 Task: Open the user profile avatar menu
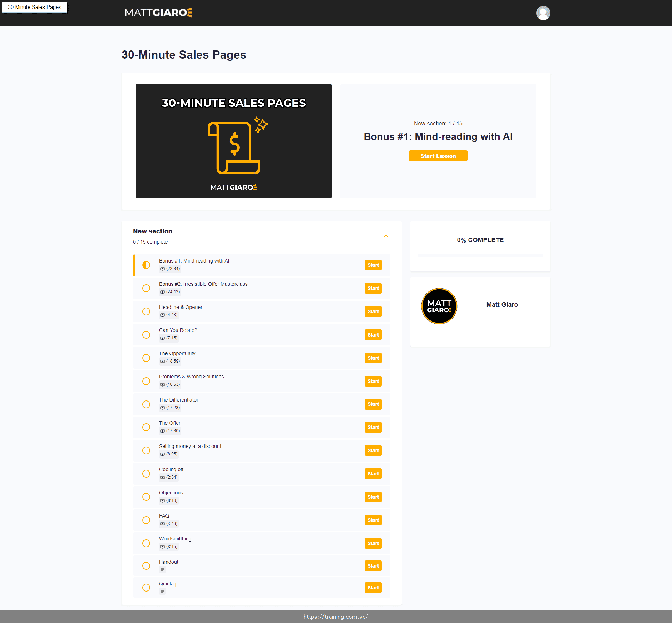(x=543, y=13)
